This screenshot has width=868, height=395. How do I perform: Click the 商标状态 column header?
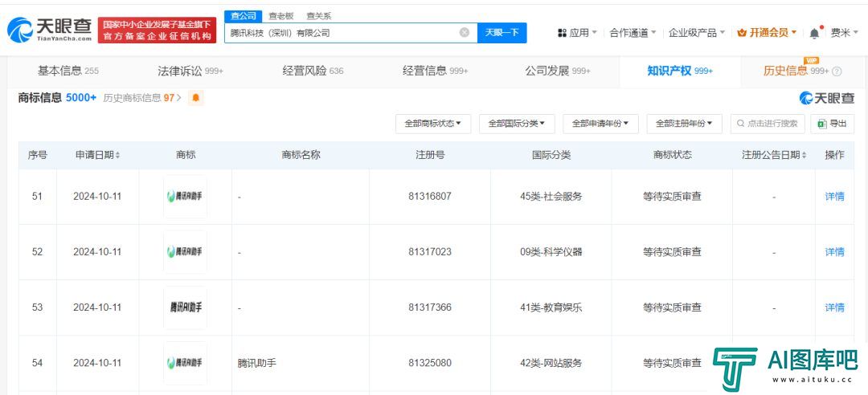point(672,155)
